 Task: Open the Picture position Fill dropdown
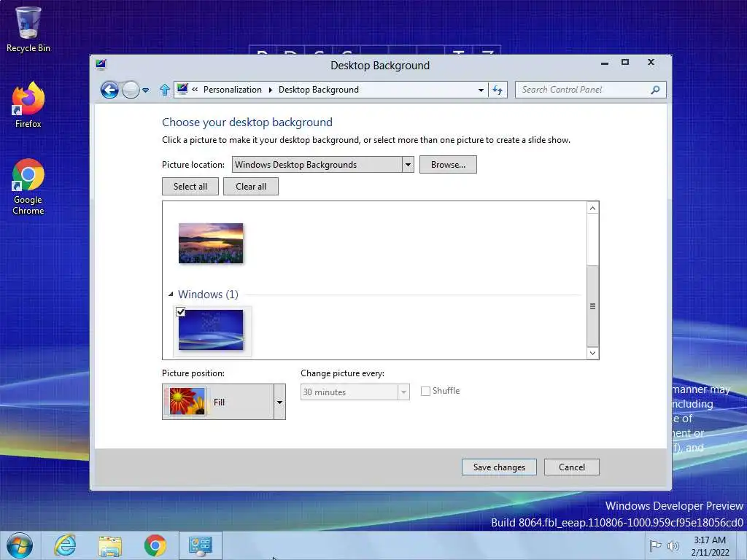coord(224,402)
